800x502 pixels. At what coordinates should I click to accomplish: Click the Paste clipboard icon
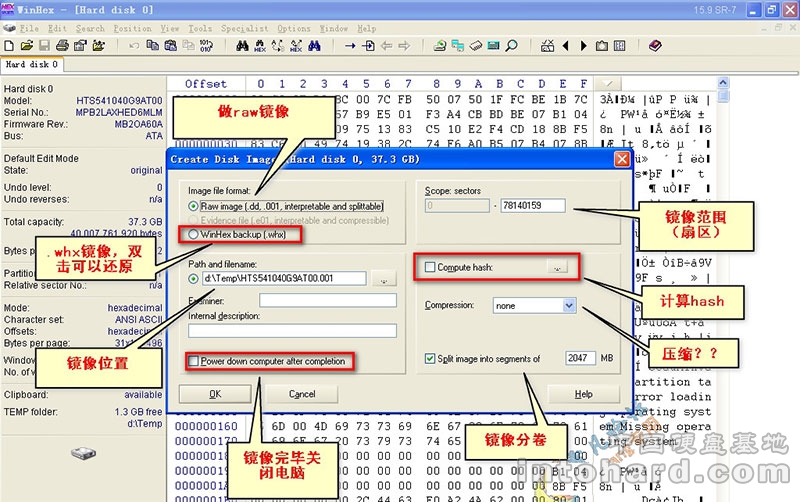tap(170, 45)
